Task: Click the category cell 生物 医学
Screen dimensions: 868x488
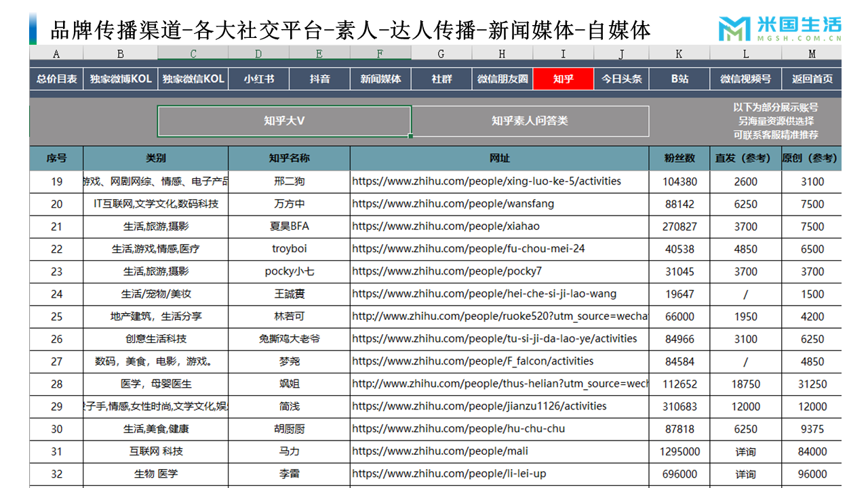Action: tap(156, 474)
